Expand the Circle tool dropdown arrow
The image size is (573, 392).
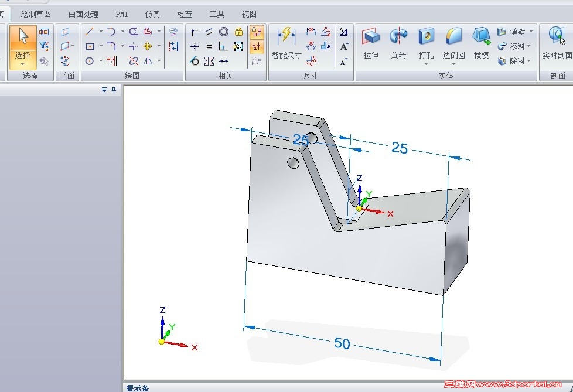[x=101, y=61]
